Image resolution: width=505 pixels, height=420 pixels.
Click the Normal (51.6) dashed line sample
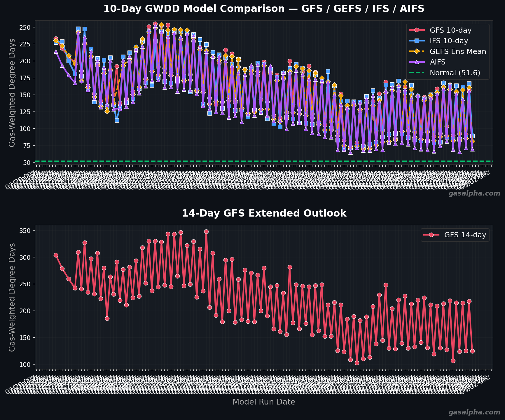417,73
